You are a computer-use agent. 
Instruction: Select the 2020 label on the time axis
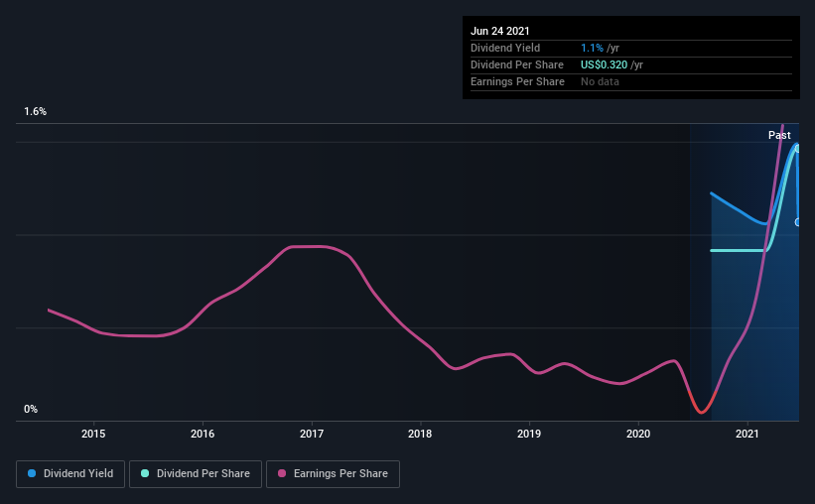tap(638, 434)
